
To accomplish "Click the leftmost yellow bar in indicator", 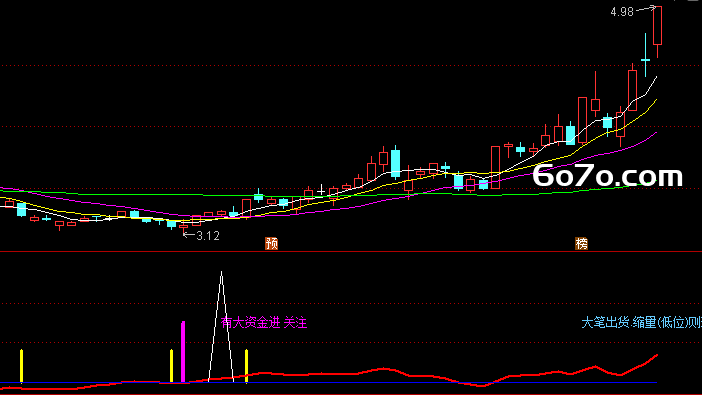I will 21,366.
